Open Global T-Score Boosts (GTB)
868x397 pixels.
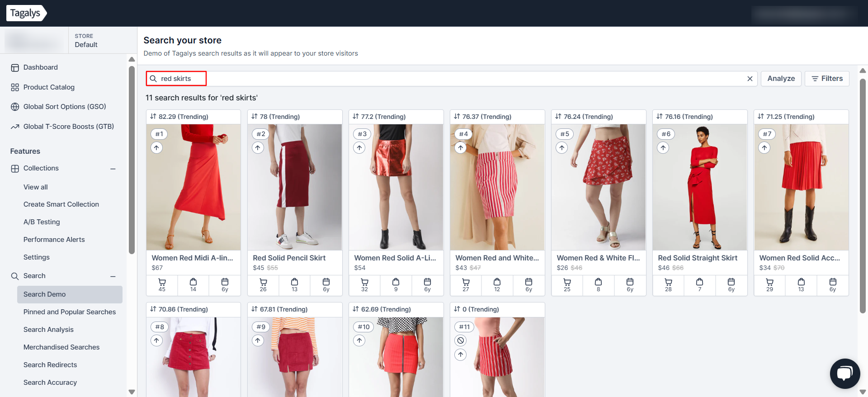(x=69, y=127)
